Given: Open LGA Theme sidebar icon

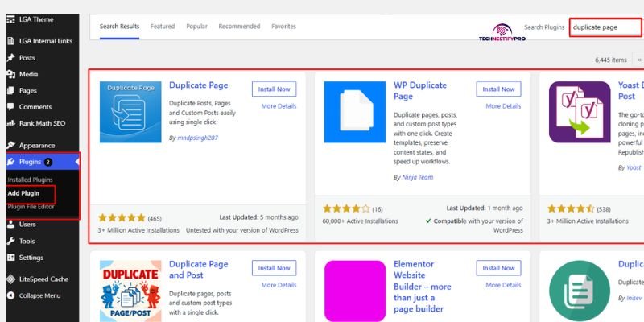Looking at the screenshot, I should [x=10, y=19].
